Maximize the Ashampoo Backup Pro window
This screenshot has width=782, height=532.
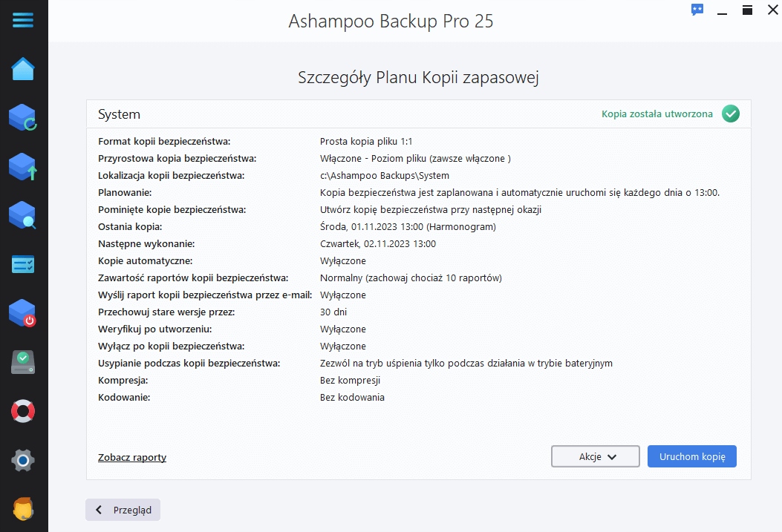[x=748, y=10]
